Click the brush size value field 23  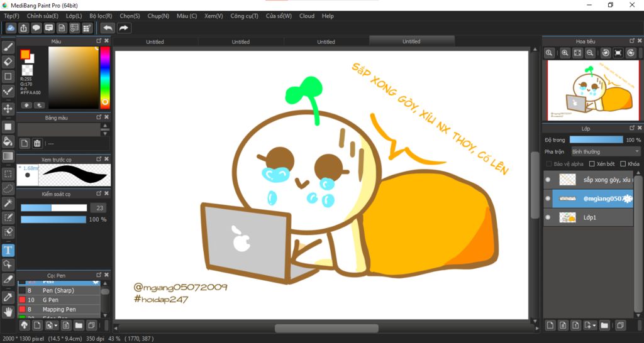[x=98, y=208]
